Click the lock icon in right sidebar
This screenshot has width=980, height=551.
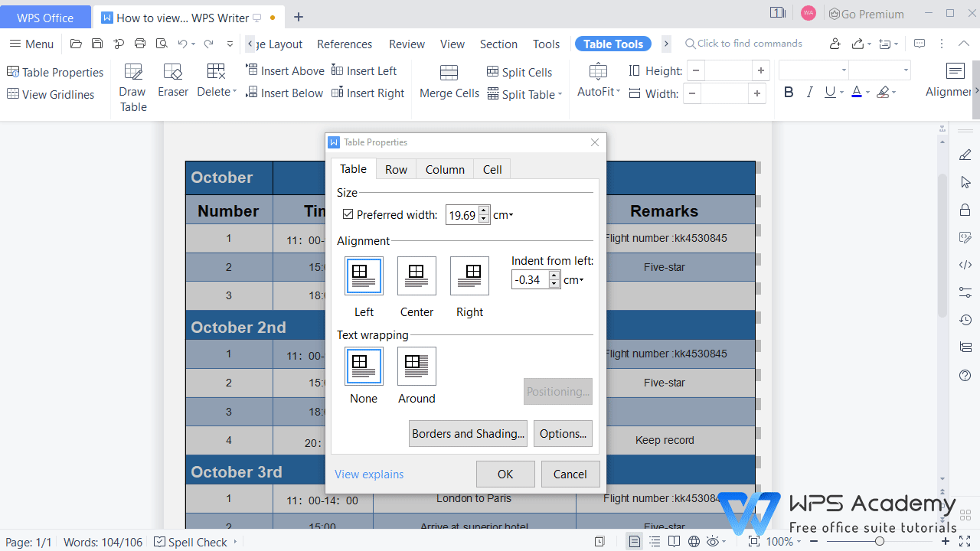click(965, 210)
